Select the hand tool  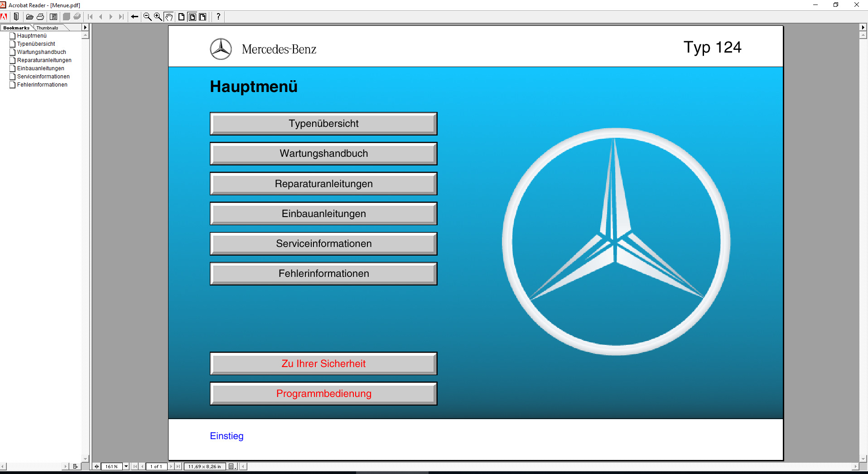pos(169,17)
